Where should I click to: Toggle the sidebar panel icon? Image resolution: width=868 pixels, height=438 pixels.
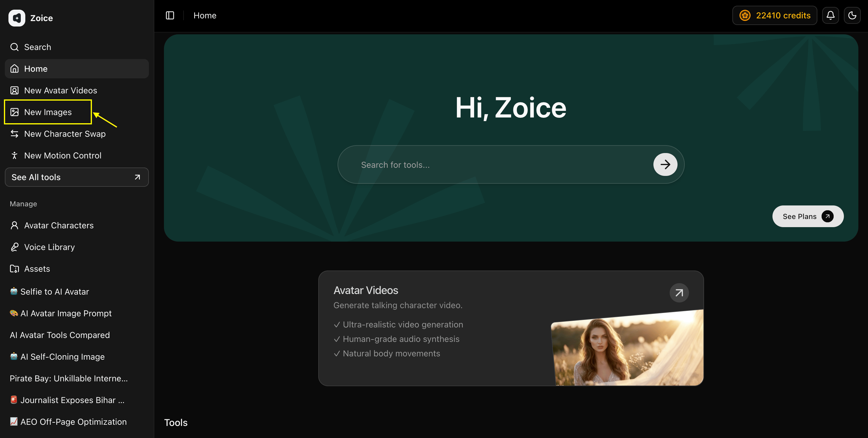[170, 15]
